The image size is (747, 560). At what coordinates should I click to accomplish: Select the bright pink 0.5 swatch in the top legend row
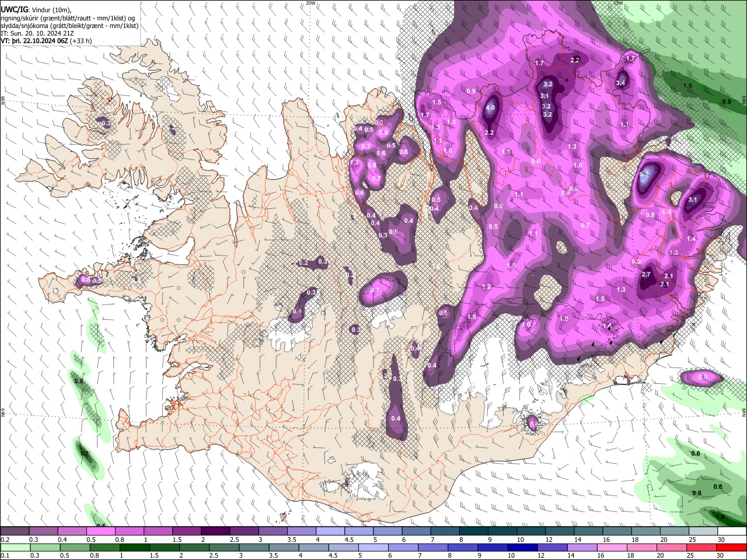click(x=101, y=531)
